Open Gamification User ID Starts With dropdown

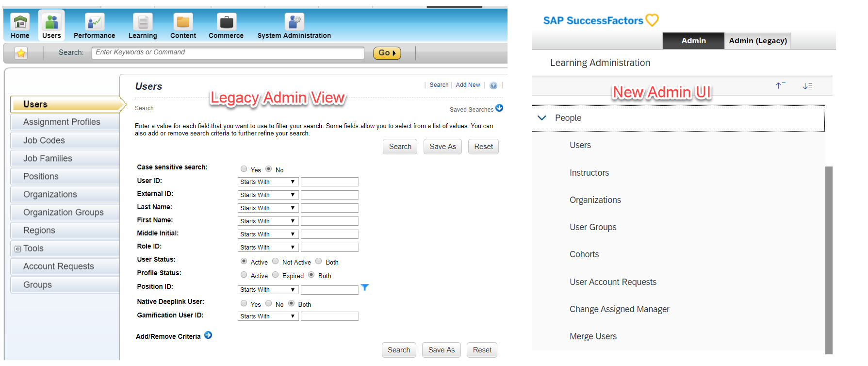[268, 316]
